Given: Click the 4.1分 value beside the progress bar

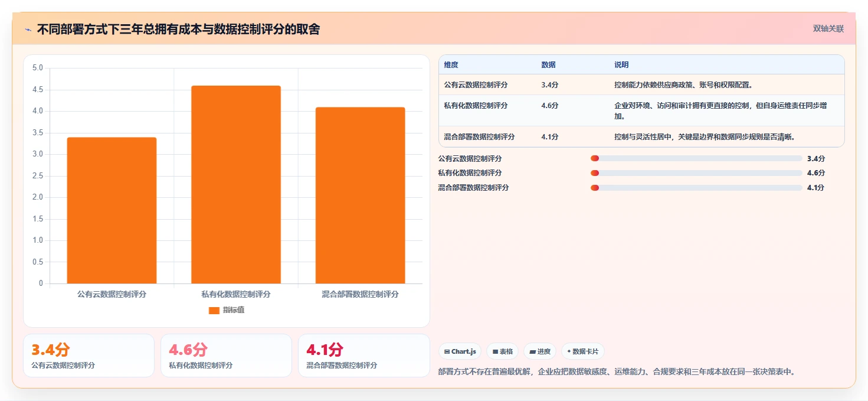Looking at the screenshot, I should point(816,187).
